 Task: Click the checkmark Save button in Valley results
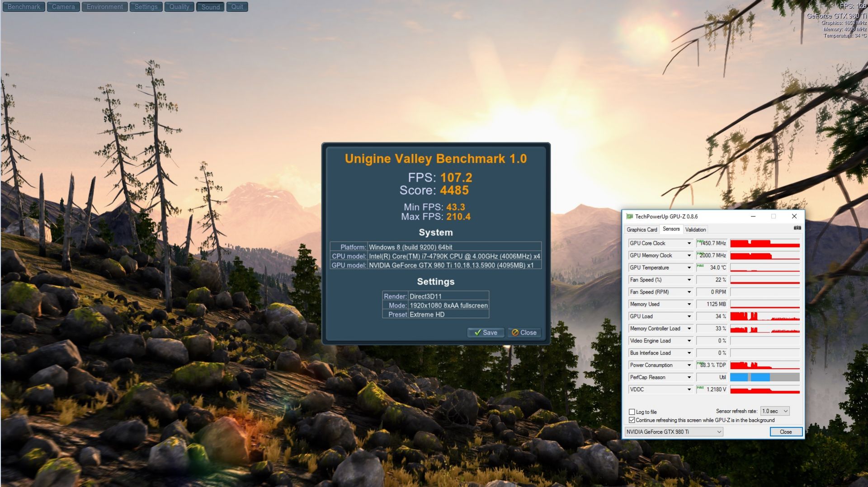click(486, 332)
